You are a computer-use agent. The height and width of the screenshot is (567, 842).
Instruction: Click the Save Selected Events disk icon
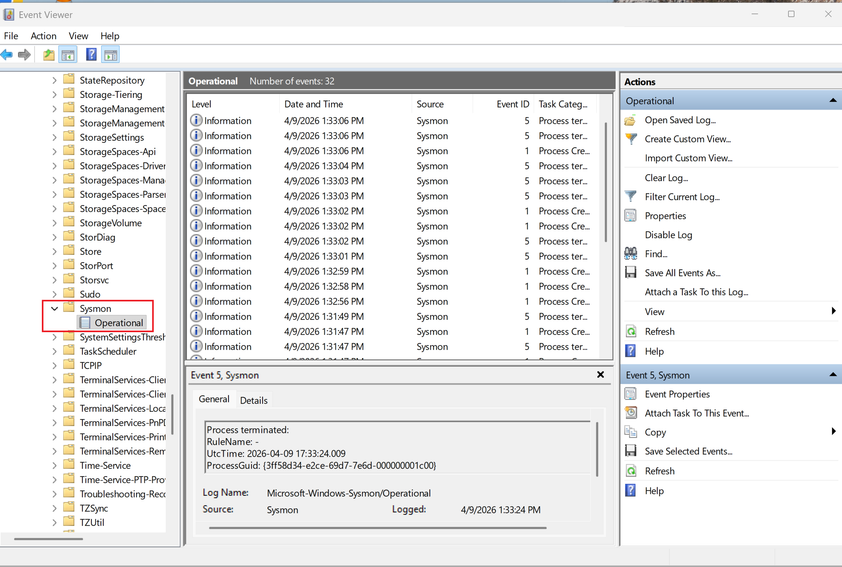tap(630, 451)
